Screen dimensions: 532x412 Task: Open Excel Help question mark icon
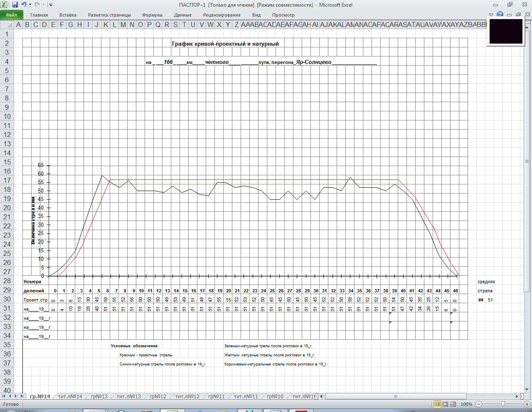500,15
